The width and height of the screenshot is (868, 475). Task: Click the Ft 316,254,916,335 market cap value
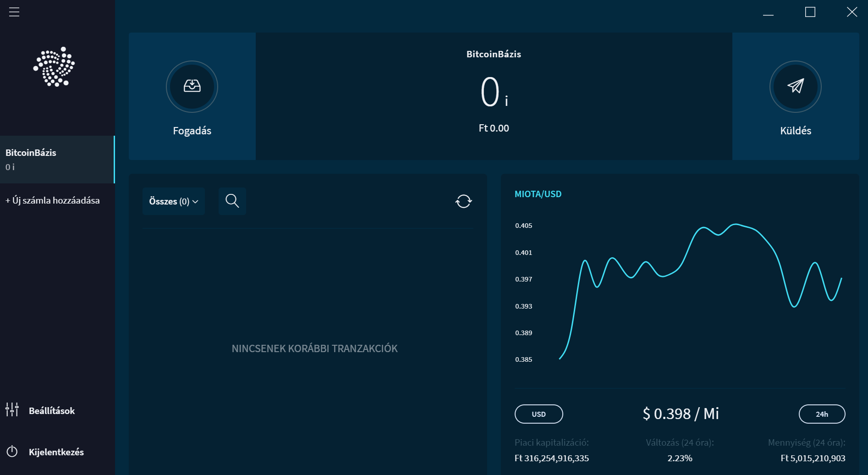click(552, 458)
